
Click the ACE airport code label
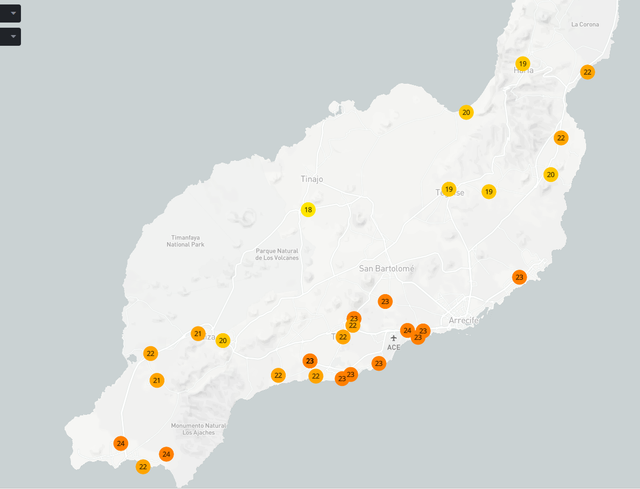(x=393, y=347)
